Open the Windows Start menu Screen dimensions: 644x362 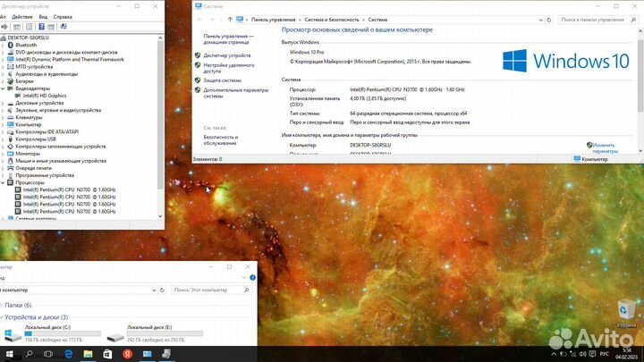[x=9, y=354]
